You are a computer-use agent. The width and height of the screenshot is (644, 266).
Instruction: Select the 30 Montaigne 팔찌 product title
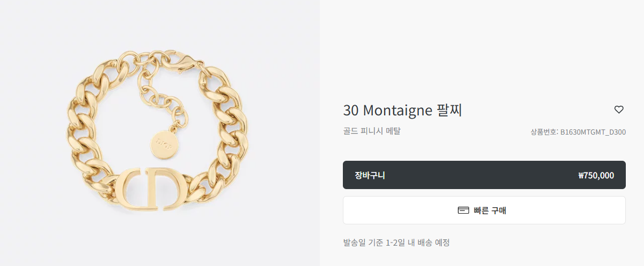pyautogui.click(x=402, y=111)
